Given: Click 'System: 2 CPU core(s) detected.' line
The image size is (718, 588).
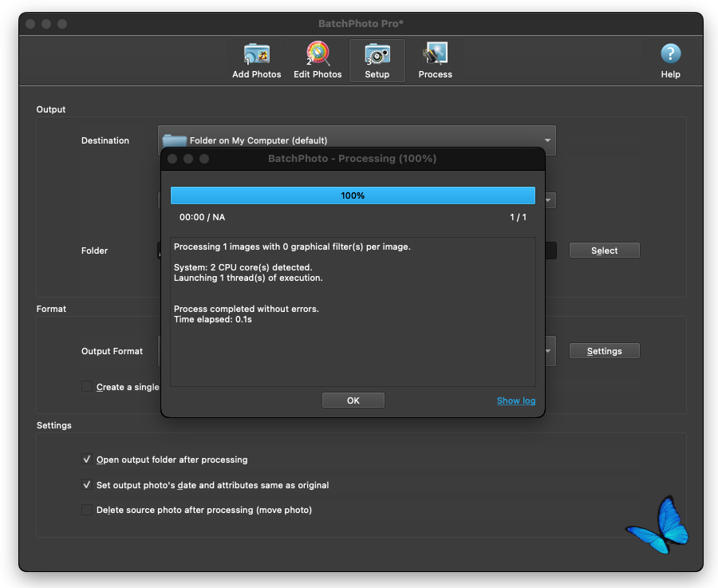Looking at the screenshot, I should 243,267.
